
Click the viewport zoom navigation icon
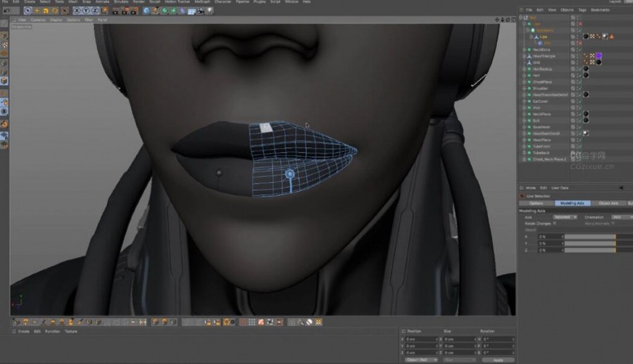tap(503, 20)
